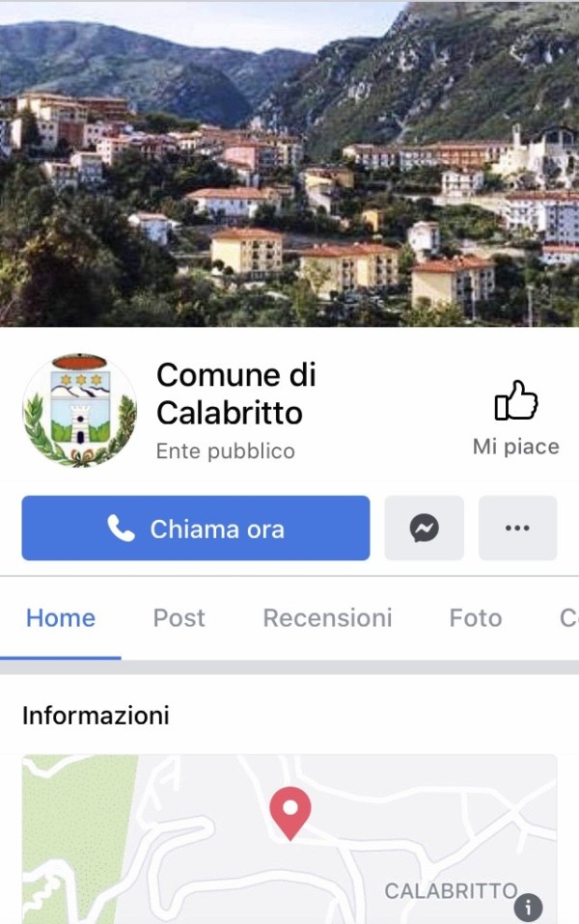The height and width of the screenshot is (924, 579).
Task: Open the Informazioni section heading
Action: click(x=96, y=716)
